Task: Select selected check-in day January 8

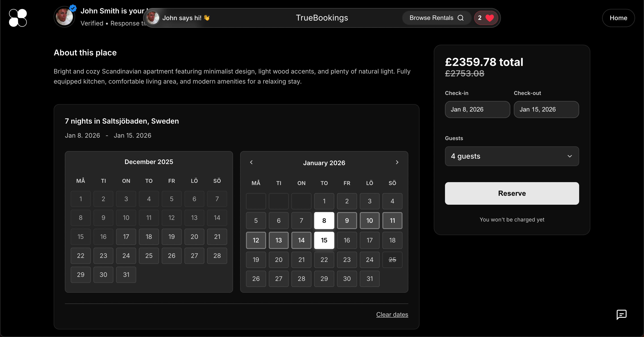Action: click(x=324, y=221)
